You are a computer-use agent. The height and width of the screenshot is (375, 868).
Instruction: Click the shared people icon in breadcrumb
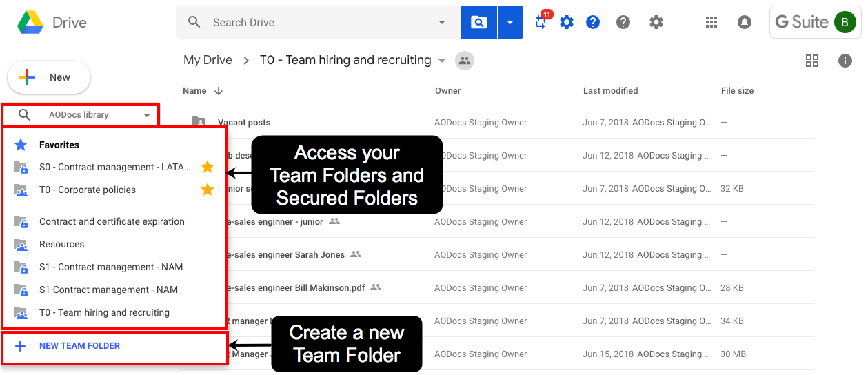(465, 61)
